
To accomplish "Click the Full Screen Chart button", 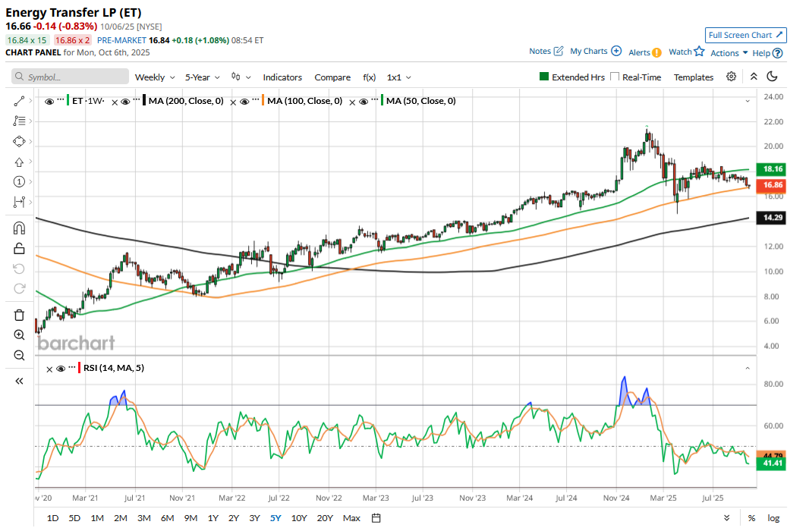I will point(745,35).
